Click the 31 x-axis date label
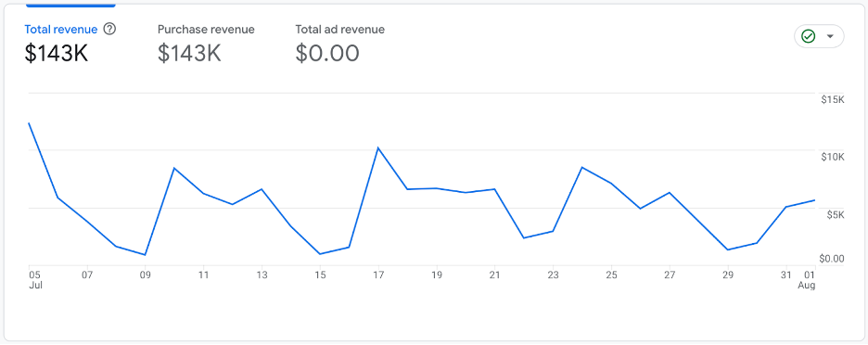 tap(786, 275)
